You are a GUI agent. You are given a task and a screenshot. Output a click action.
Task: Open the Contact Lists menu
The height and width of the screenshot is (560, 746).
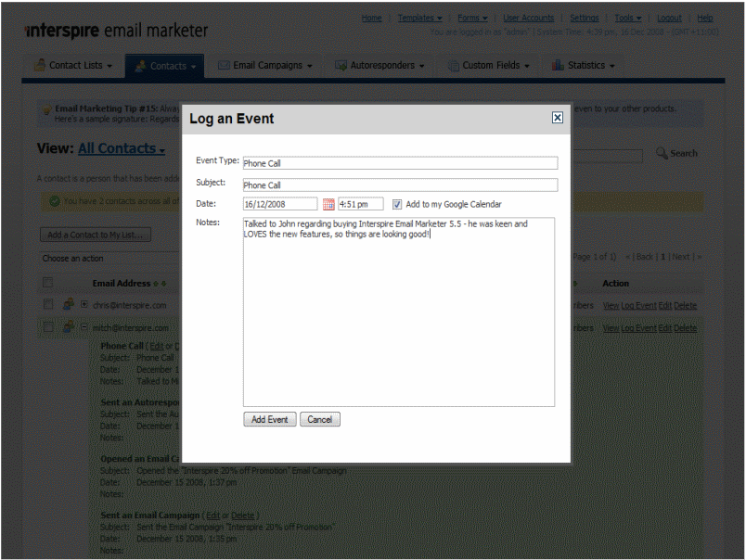73,65
